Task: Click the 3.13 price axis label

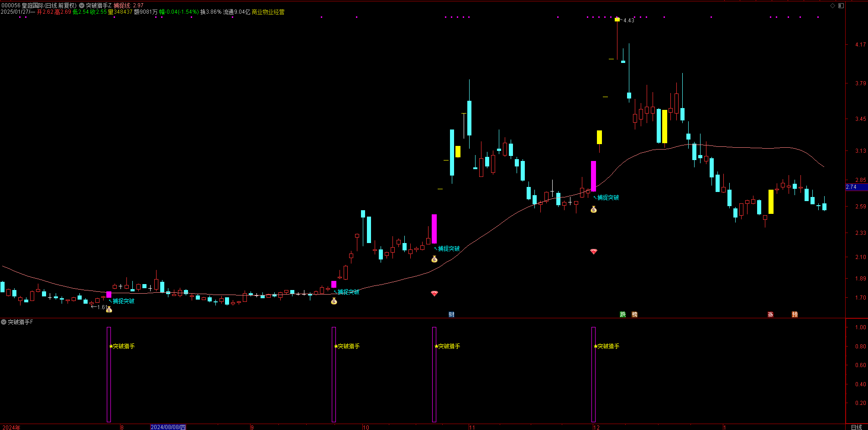Action: tap(861, 150)
